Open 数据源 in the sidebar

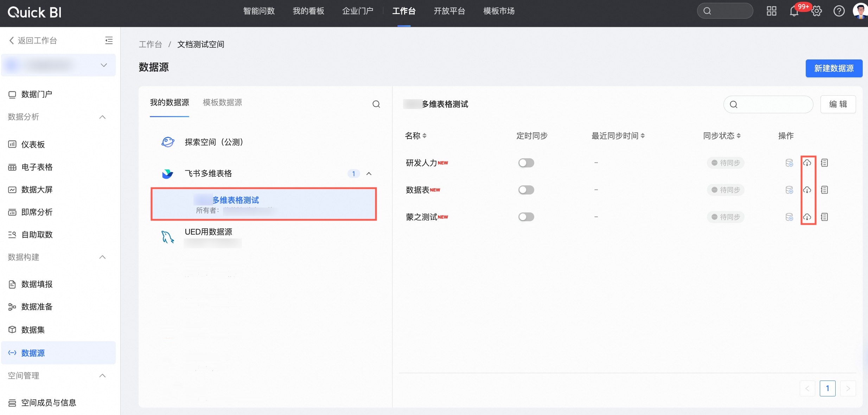coord(58,353)
